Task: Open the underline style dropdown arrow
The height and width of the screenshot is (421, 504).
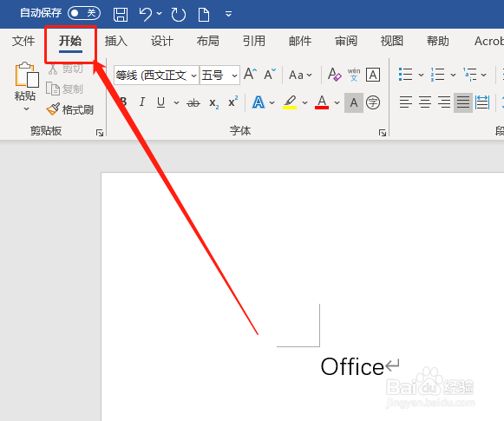Action: 176,102
